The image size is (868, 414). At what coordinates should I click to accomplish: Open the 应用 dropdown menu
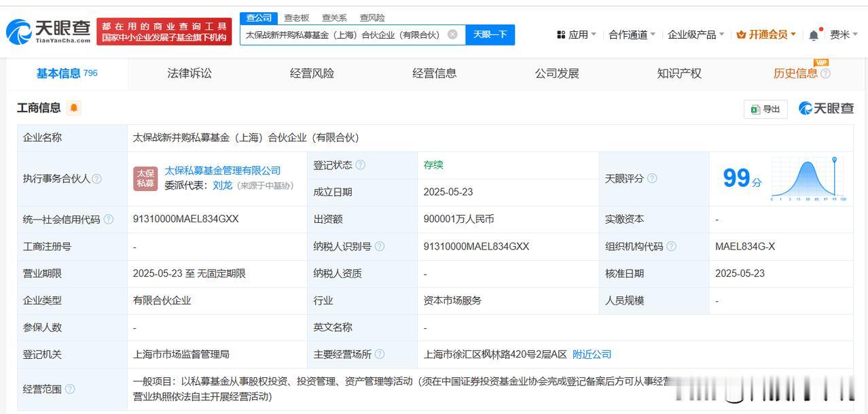(577, 35)
